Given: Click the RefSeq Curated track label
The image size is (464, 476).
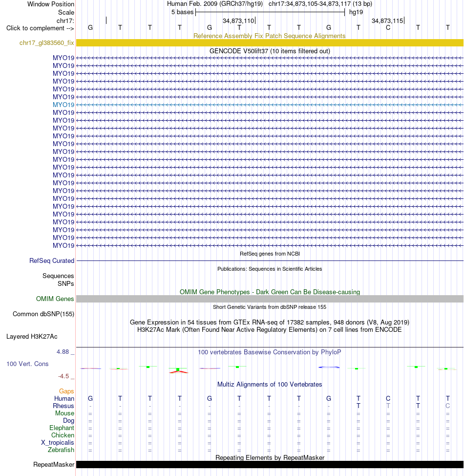Looking at the screenshot, I should click(x=52, y=261).
